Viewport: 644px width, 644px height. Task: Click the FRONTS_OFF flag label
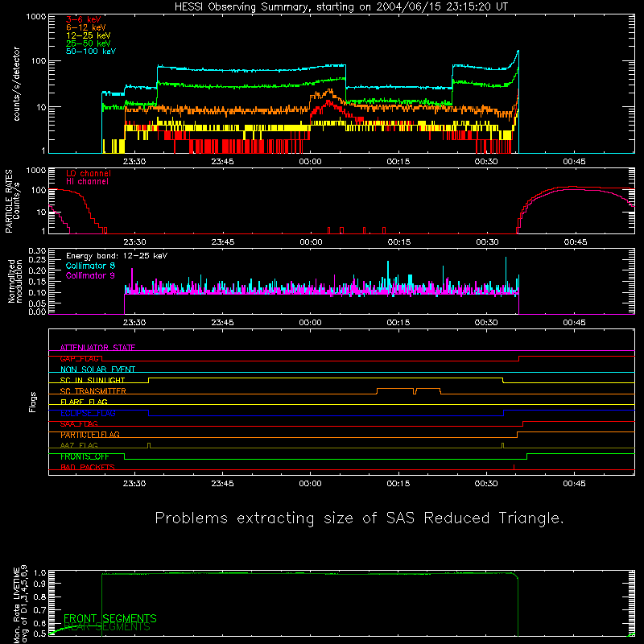point(85,456)
